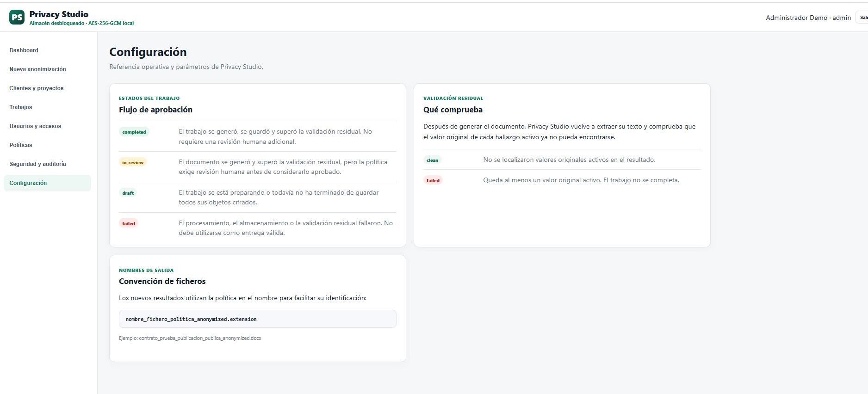
Task: Click the VALIDACIÓN RESIDUAL label
Action: pyautogui.click(x=453, y=98)
